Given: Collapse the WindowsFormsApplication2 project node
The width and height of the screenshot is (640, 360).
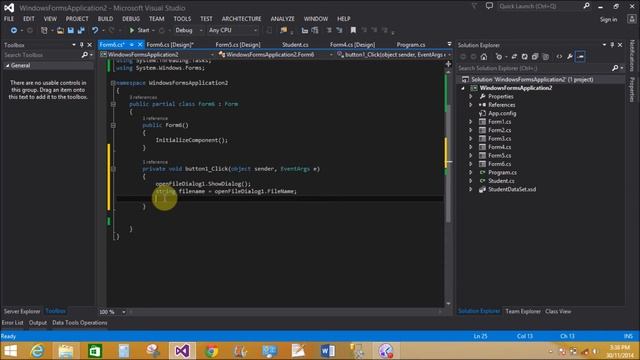Looking at the screenshot, I should (463, 88).
